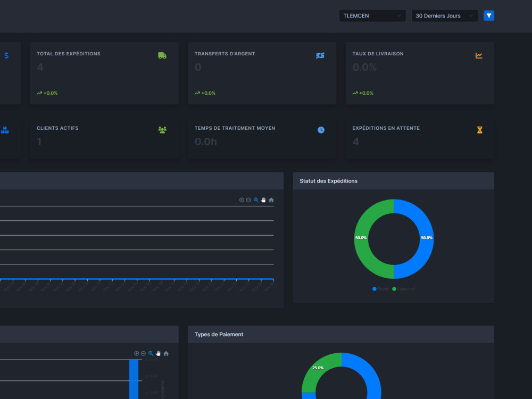Open the 30 Derniers Jours period dropdown
This screenshot has width=532, height=399.
coord(444,15)
